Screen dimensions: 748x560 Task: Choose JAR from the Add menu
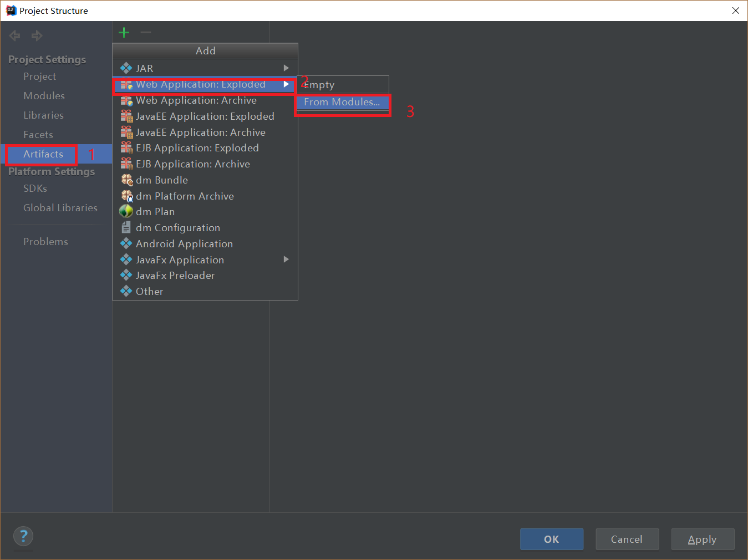coord(205,68)
